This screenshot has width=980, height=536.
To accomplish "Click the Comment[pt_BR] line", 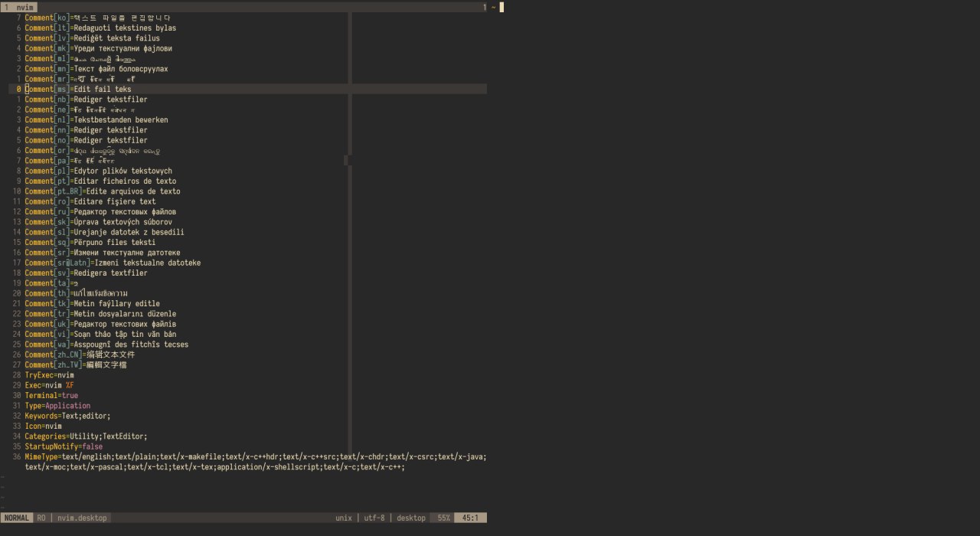I will [x=103, y=191].
